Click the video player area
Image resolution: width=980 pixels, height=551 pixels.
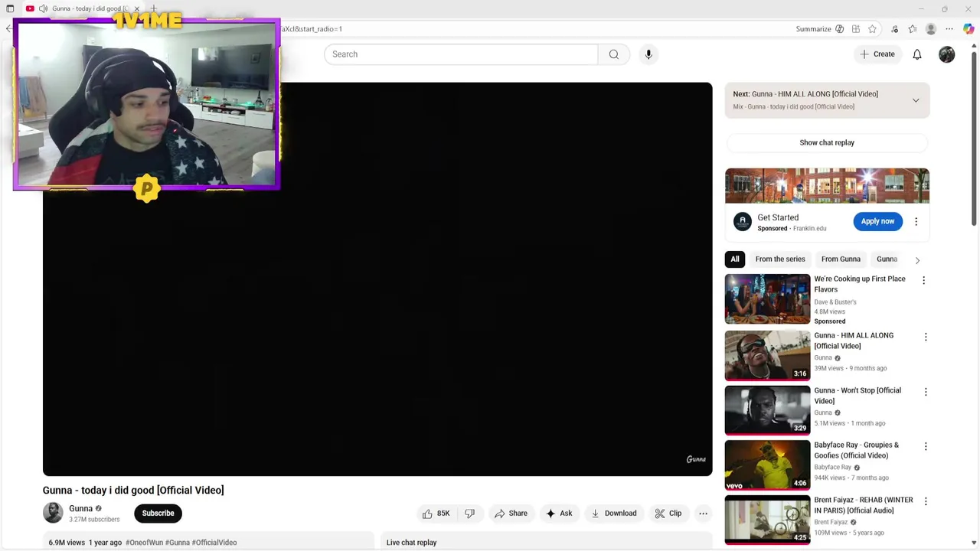[x=377, y=279]
